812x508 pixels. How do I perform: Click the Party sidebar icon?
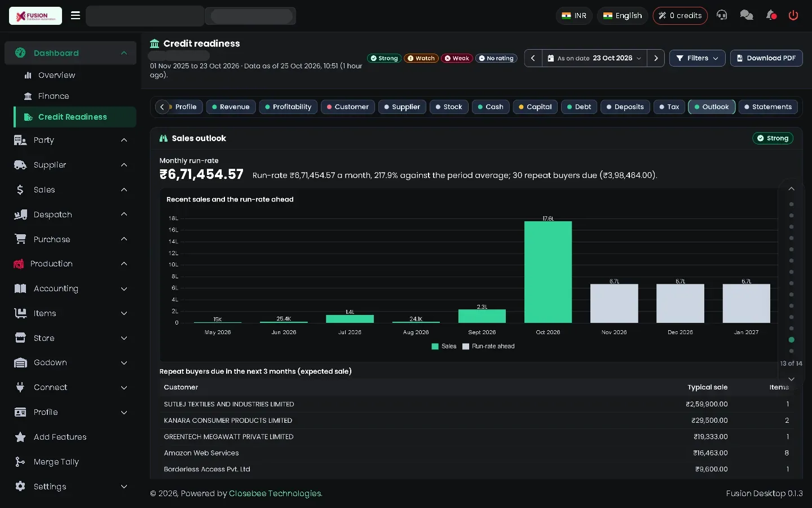click(20, 140)
